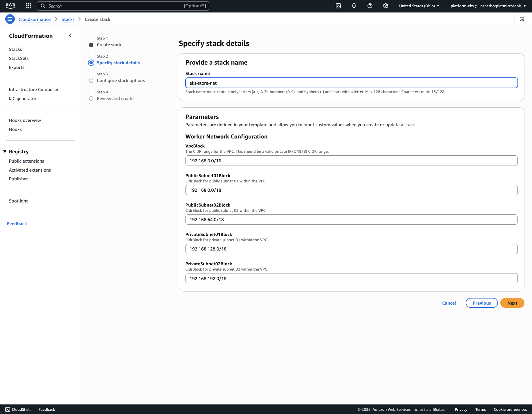This screenshot has width=532, height=414.
Task: Click the Stacks breadcrumb link
Action: [x=68, y=19]
